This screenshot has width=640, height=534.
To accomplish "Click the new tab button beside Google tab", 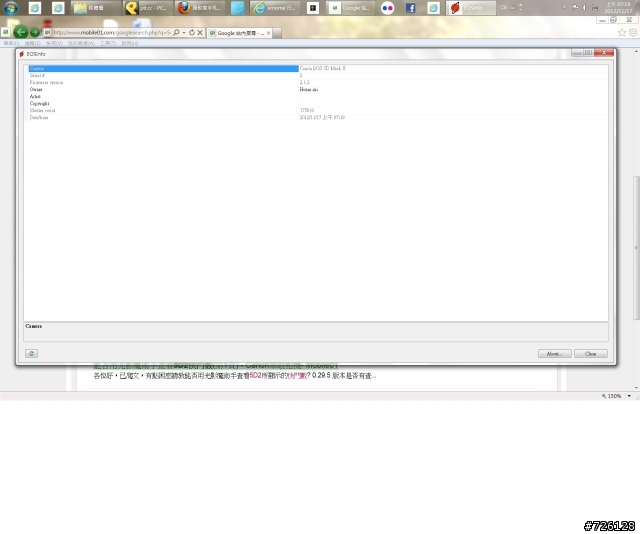I will pyautogui.click(x=277, y=33).
